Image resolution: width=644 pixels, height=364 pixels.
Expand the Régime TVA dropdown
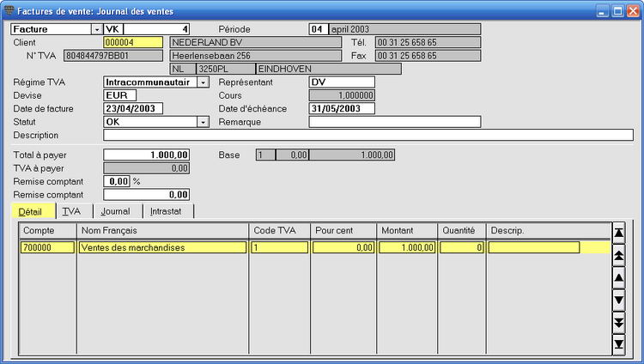pyautogui.click(x=204, y=82)
